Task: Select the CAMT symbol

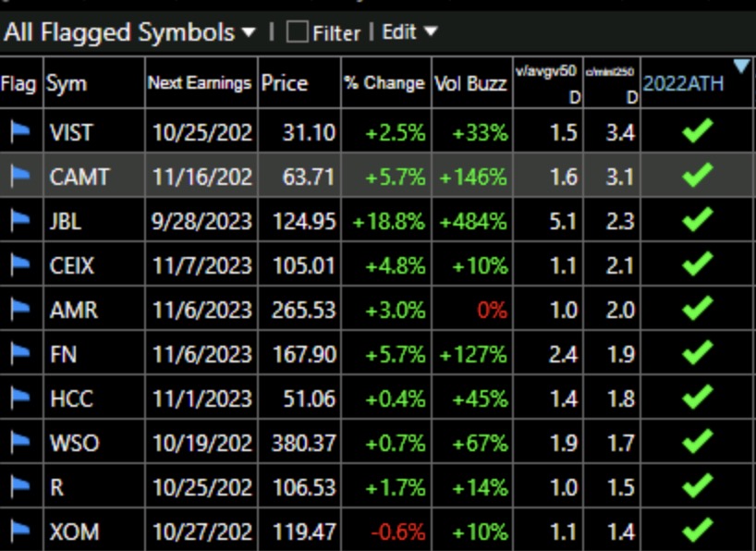Action: tap(79, 177)
